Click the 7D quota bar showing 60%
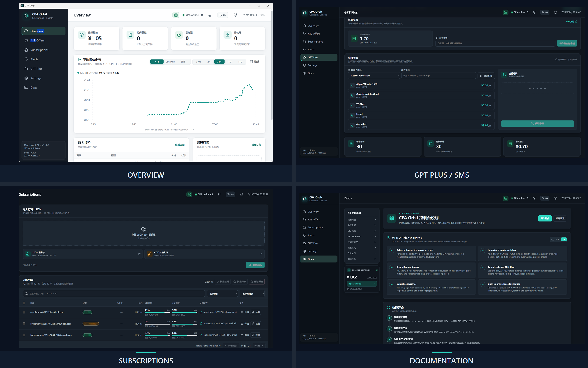 click(x=185, y=336)
